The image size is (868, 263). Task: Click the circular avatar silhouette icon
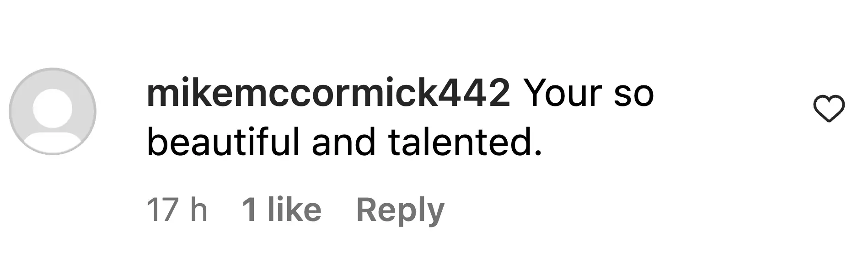[x=53, y=111]
